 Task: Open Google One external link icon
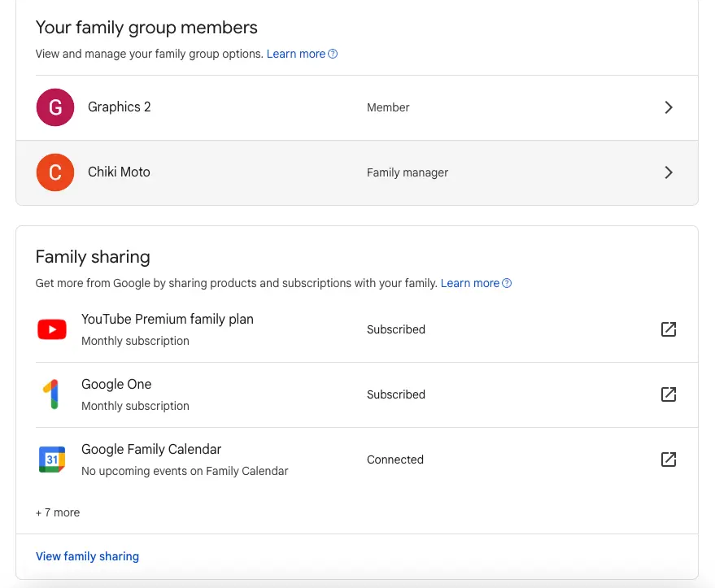669,394
